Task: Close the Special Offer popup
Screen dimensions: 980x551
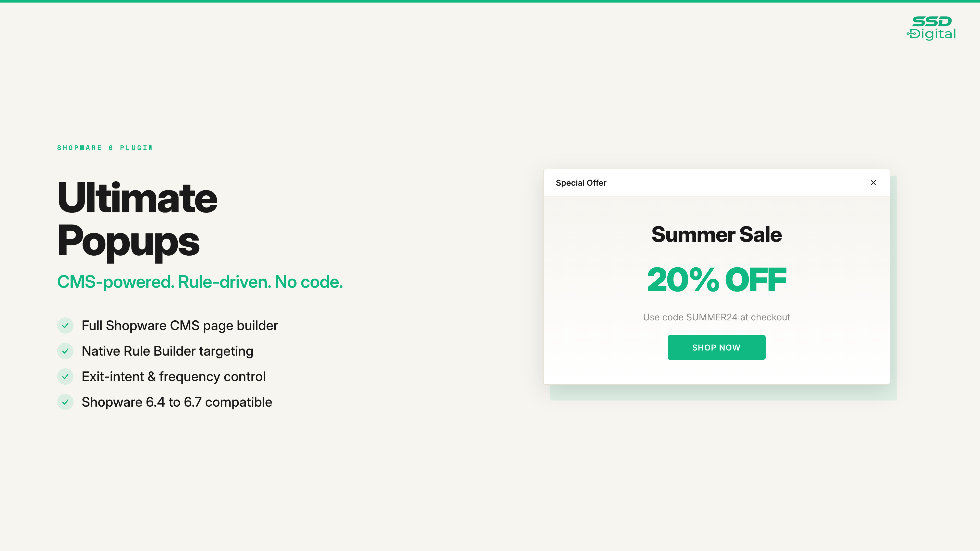Action: [x=873, y=183]
